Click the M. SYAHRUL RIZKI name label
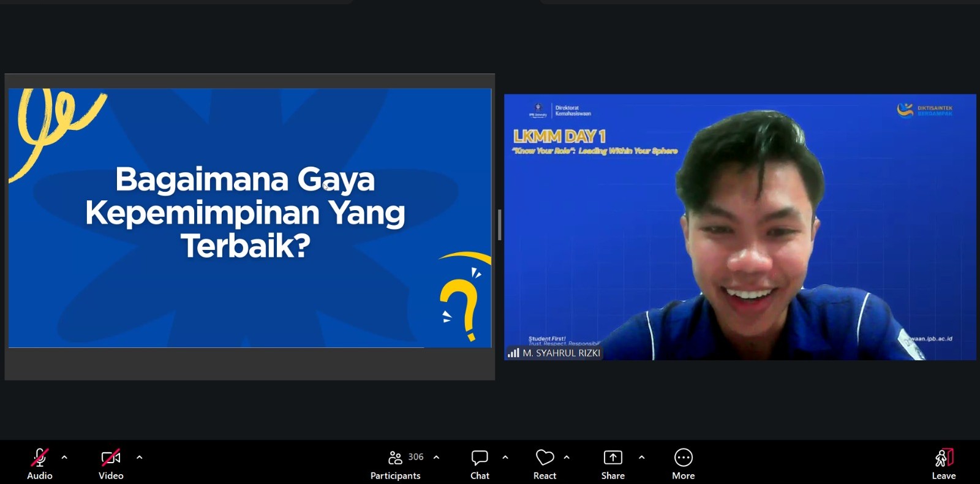The height and width of the screenshot is (484, 980). (x=561, y=353)
